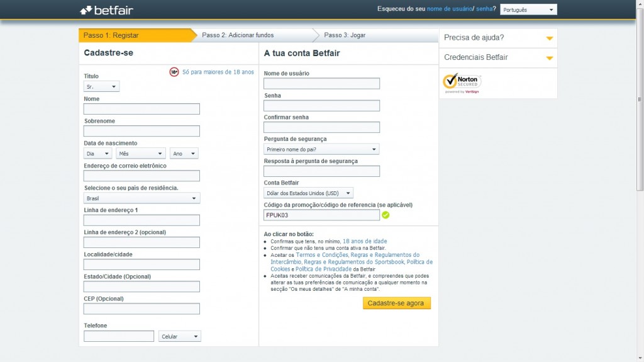This screenshot has height=362, width=644.
Task: Follow the nome de usuário recovery link
Action: (450, 9)
